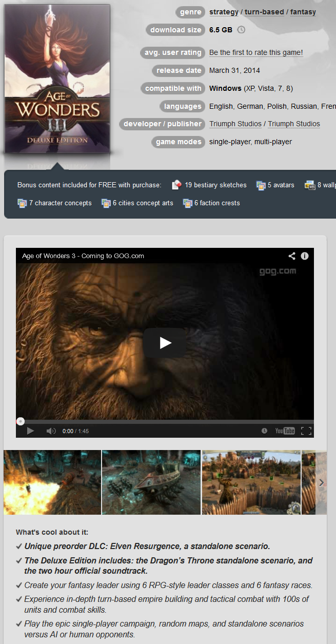Click the '6.5 GB' download size value
Viewport: 336px width, 644px height.
221,30
